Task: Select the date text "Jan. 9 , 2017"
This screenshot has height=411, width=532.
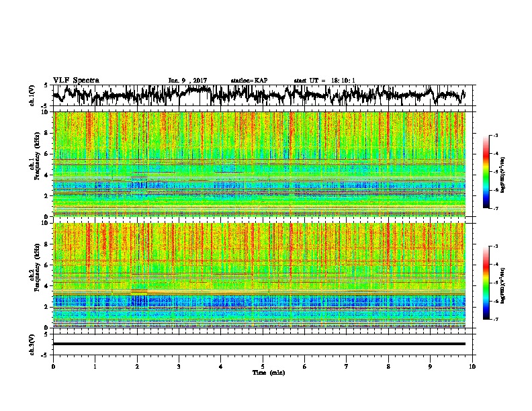Action: pos(187,81)
